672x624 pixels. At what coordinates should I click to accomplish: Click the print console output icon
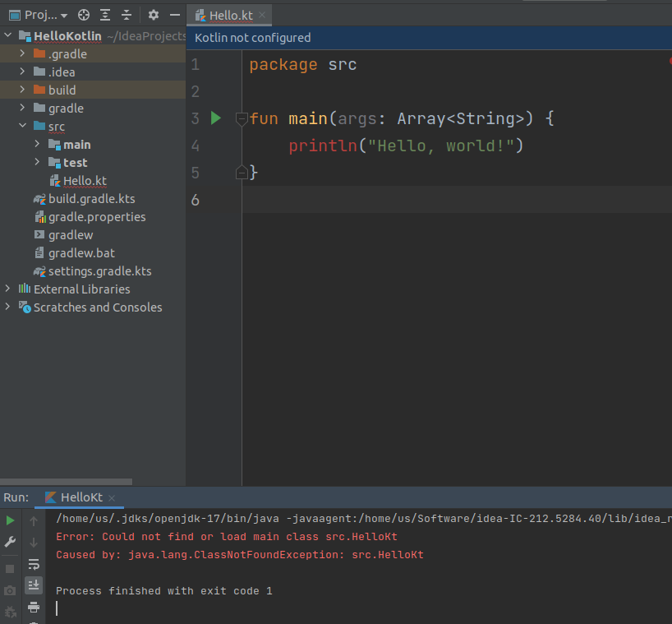34,607
